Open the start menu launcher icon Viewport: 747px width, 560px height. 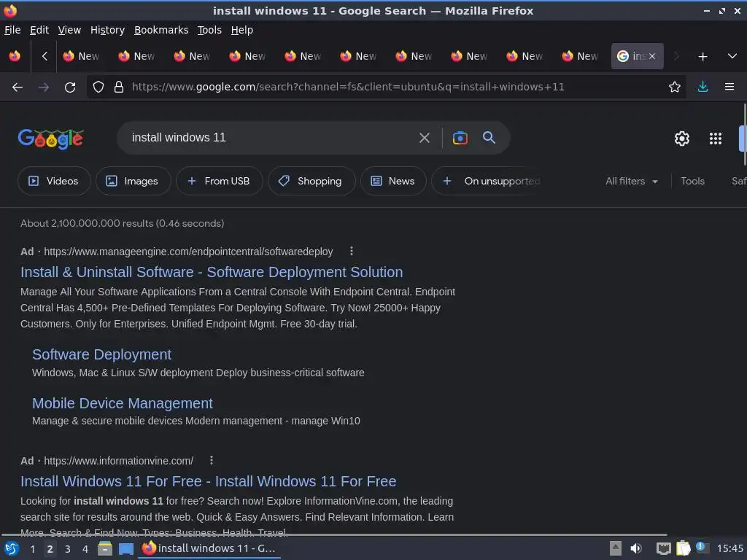coord(11,548)
